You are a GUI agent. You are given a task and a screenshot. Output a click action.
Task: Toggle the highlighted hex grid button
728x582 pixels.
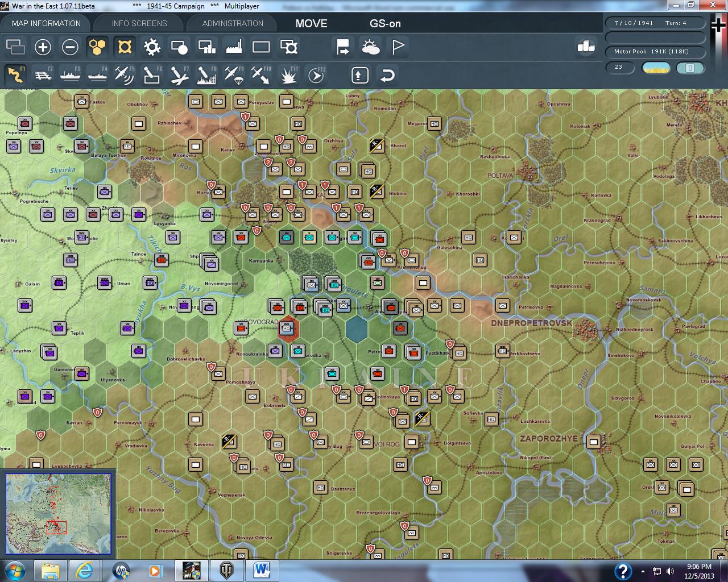[97, 47]
